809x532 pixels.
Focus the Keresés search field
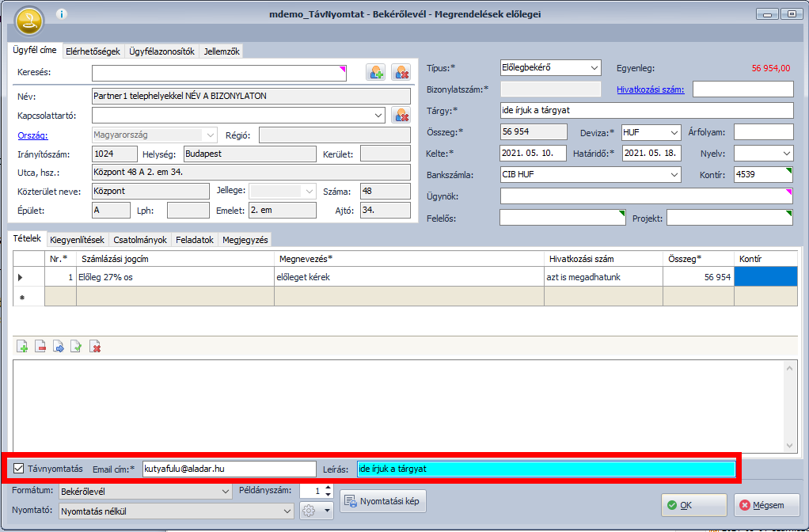tap(218, 74)
